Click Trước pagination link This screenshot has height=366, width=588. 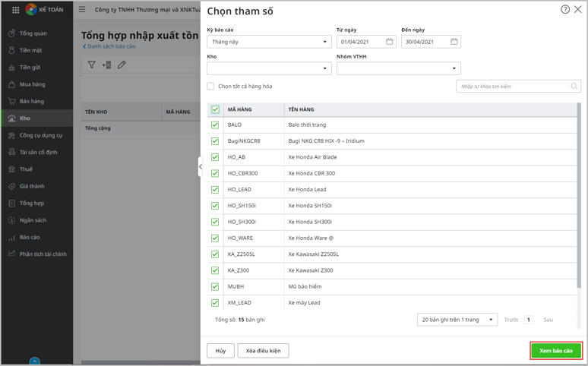[x=511, y=320]
